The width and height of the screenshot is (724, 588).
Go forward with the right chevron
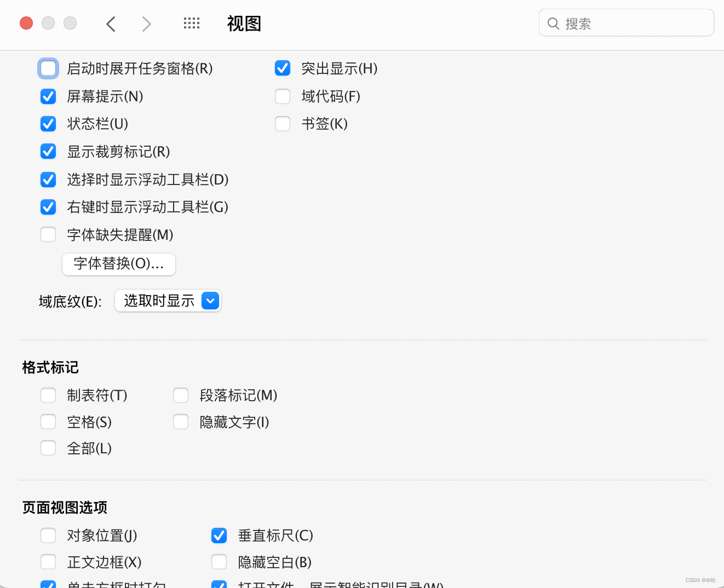146,24
